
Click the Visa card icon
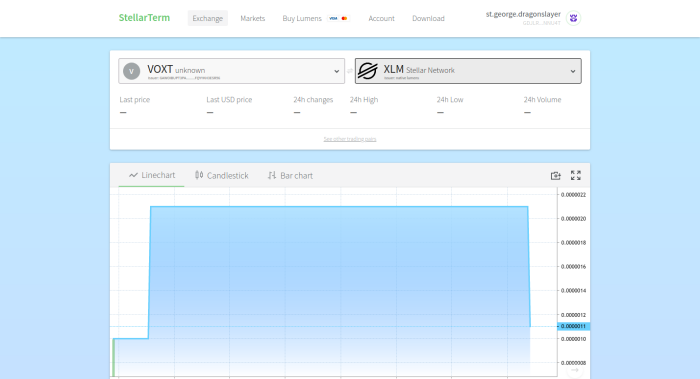click(333, 18)
